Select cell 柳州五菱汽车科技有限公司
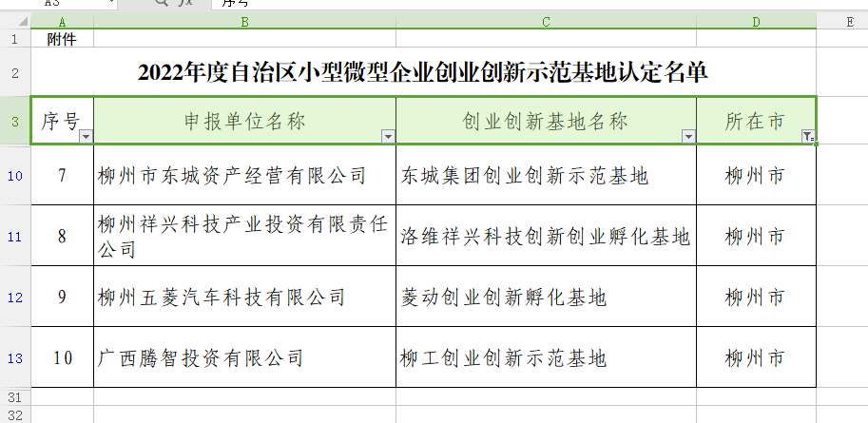 coord(244,298)
